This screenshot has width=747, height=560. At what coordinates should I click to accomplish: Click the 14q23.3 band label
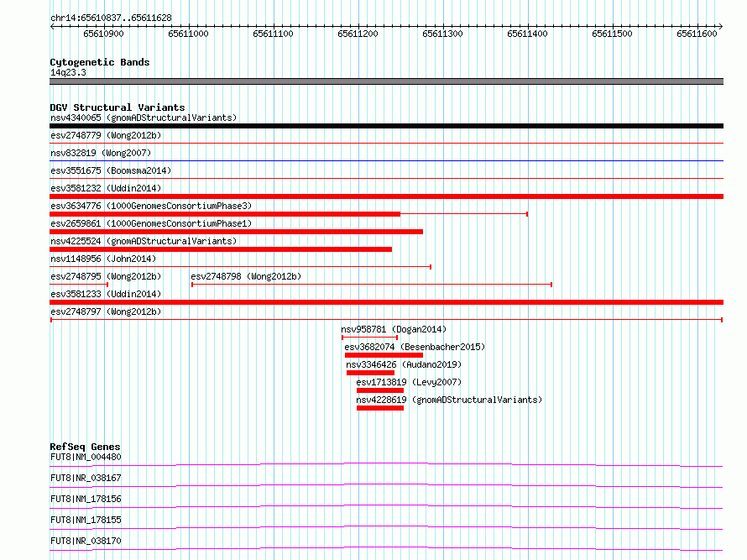[x=68, y=72]
